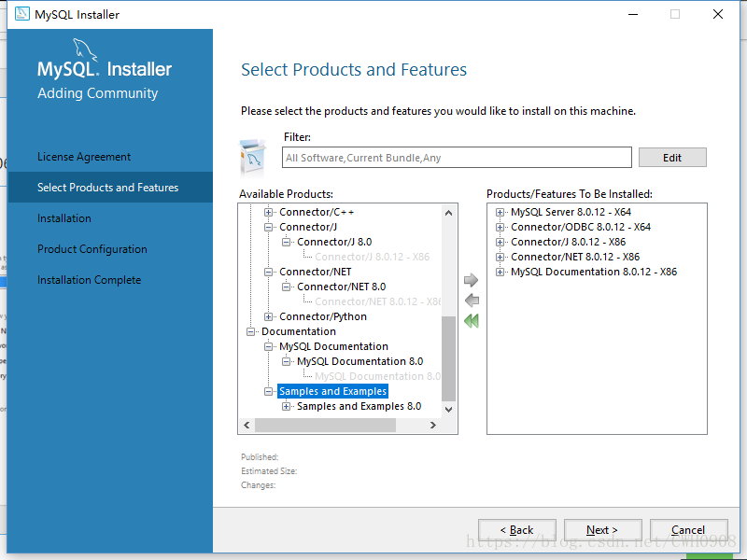This screenshot has width=747, height=560.
Task: Select Connector/J 8.0 tree item
Action: [334, 243]
